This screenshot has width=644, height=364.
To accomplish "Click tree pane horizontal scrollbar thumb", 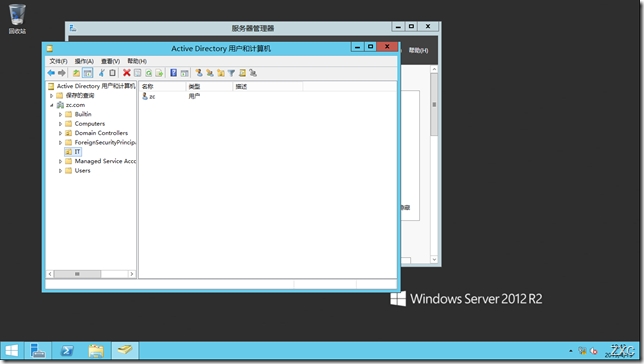I will pyautogui.click(x=77, y=274).
